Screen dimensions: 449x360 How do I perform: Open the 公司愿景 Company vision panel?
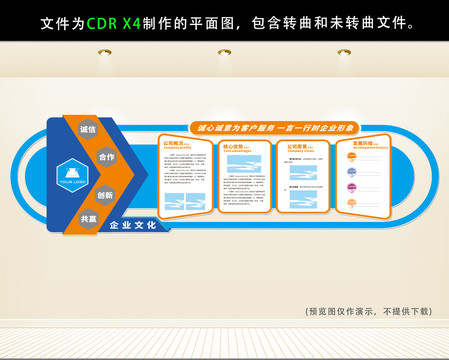303,176
